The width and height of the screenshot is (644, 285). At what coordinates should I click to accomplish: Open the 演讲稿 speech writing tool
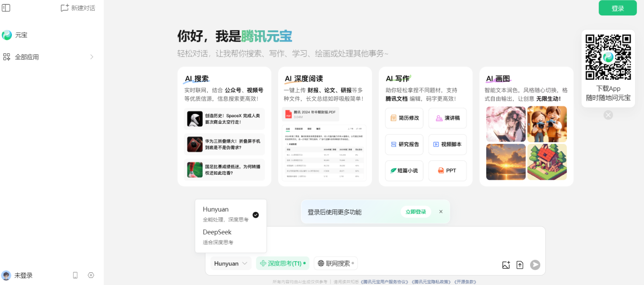(447, 118)
